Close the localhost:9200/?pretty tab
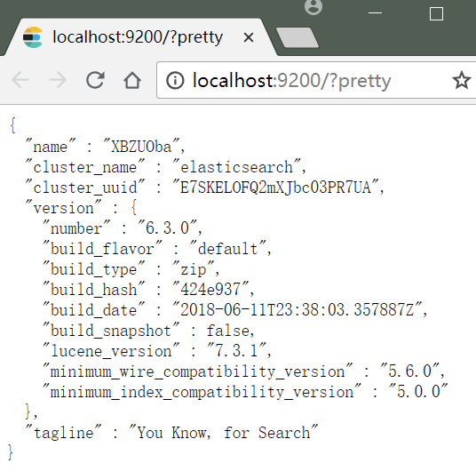The width and height of the screenshot is (476, 471). coord(249,37)
